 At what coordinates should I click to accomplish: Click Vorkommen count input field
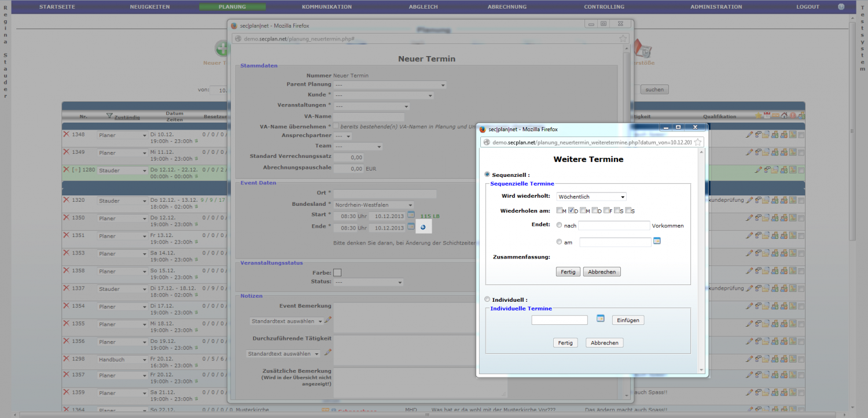coord(614,225)
